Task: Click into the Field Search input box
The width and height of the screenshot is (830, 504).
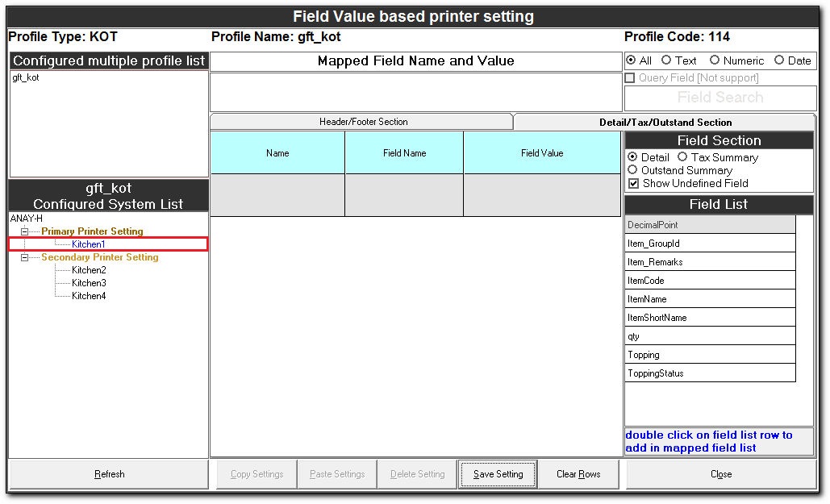Action: click(x=720, y=98)
